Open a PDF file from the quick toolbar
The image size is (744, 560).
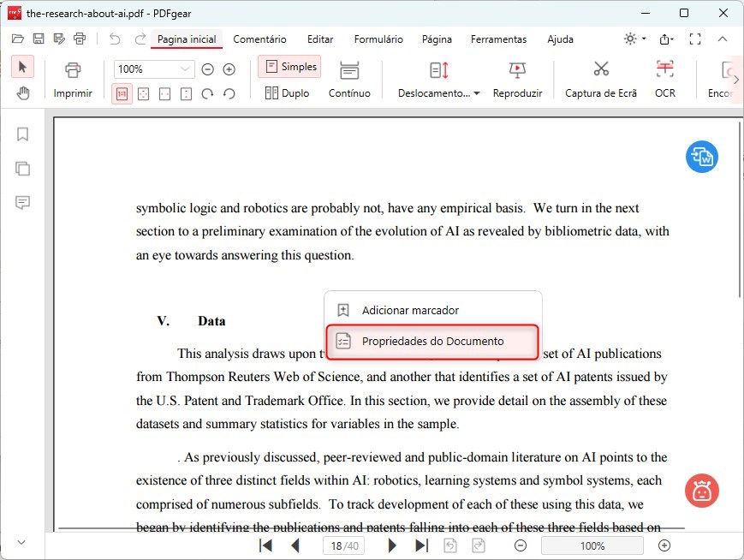click(17, 39)
